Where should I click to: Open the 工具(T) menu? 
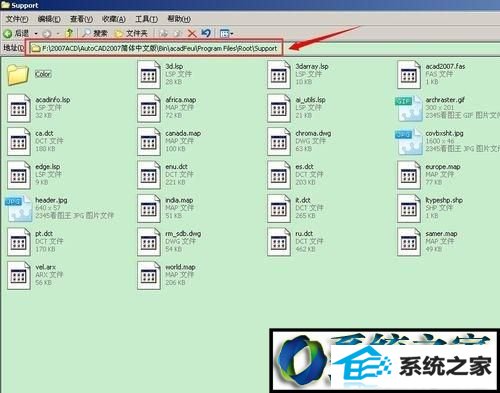tap(146, 19)
